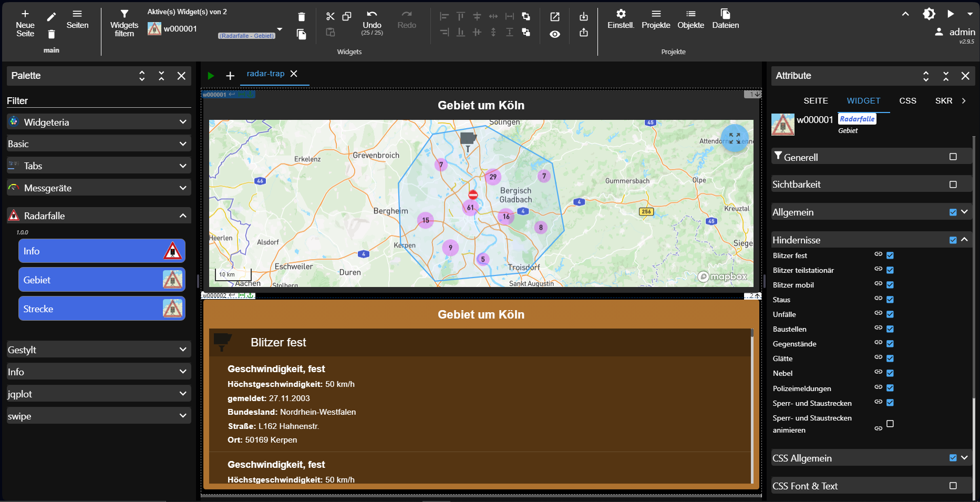The width and height of the screenshot is (980, 502).
Task: Click the pencil edit page icon
Action: click(51, 17)
